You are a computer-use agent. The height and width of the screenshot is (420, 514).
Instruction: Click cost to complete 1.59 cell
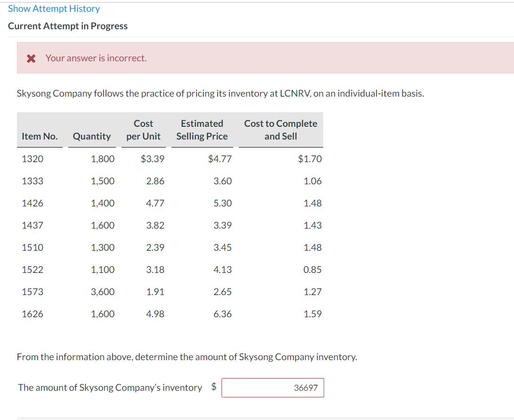[x=313, y=314]
